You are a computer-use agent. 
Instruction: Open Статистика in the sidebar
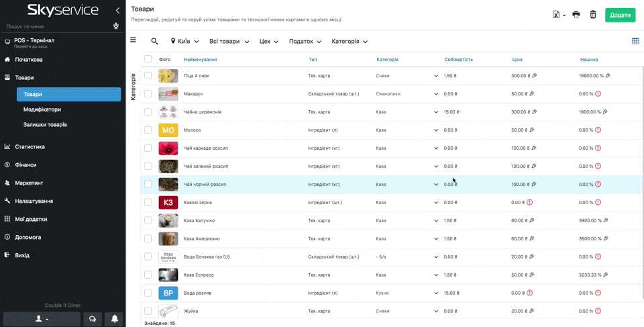[30, 146]
